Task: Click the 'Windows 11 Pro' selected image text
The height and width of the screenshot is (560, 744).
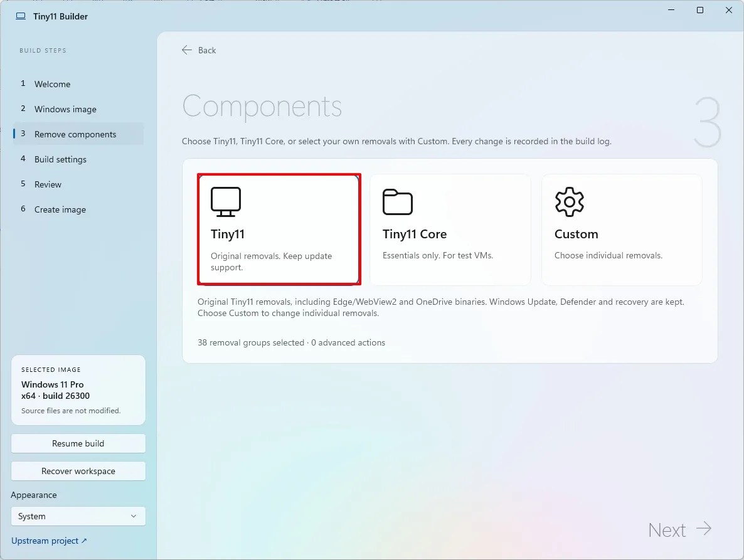Action: [52, 384]
